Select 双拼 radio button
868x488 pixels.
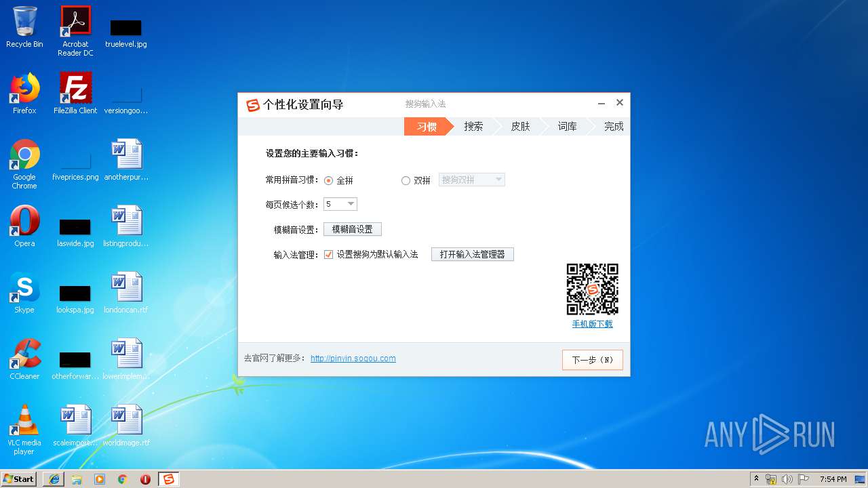point(406,180)
